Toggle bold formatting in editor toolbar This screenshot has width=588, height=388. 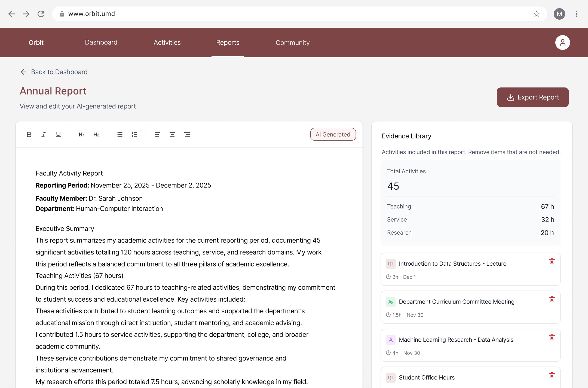(x=29, y=134)
